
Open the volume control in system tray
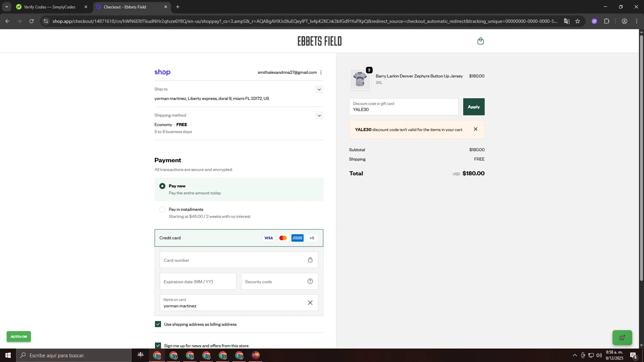click(x=599, y=355)
